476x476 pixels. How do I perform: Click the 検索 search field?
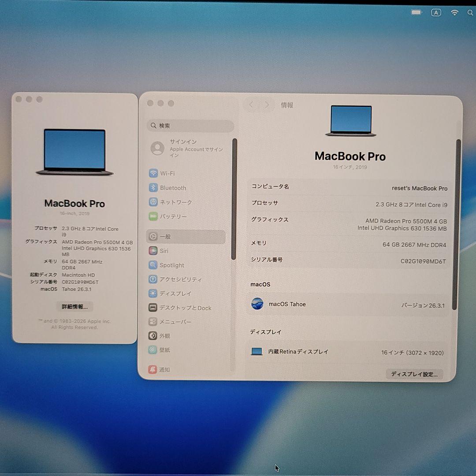tap(190, 126)
